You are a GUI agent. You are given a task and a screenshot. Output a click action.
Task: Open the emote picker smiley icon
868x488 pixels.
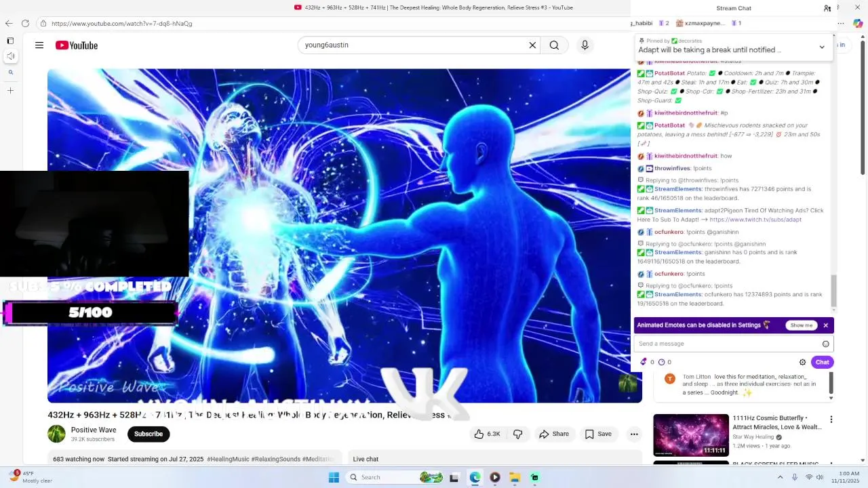coord(825,344)
